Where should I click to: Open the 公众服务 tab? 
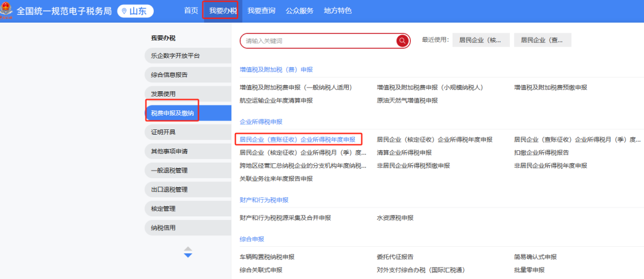coord(299,11)
